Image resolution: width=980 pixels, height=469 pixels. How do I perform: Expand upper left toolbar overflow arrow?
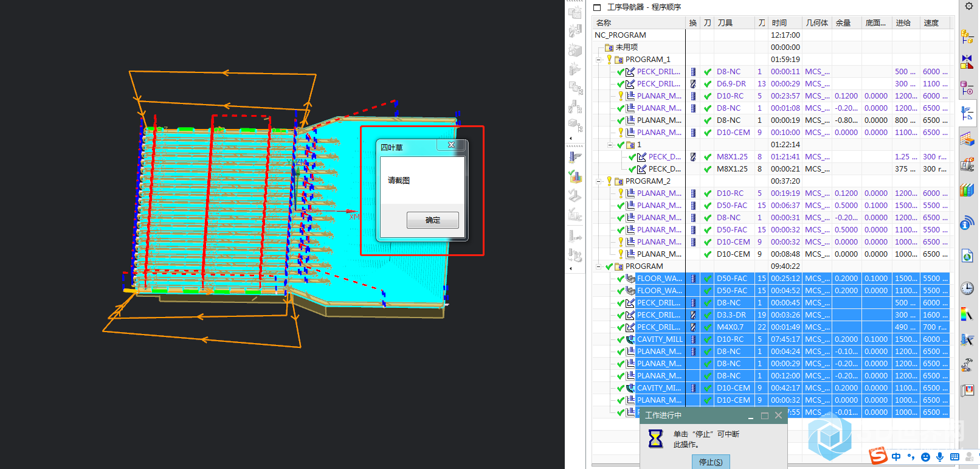[x=570, y=138]
